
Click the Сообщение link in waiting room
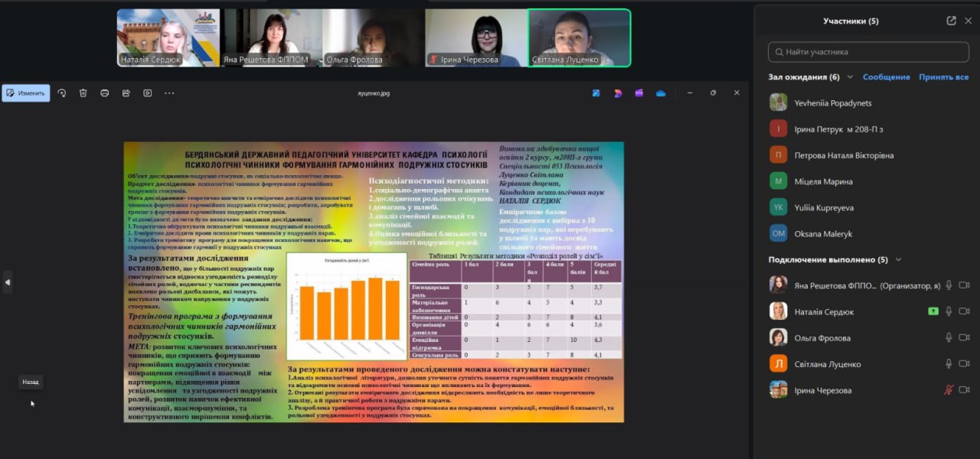coord(886,77)
